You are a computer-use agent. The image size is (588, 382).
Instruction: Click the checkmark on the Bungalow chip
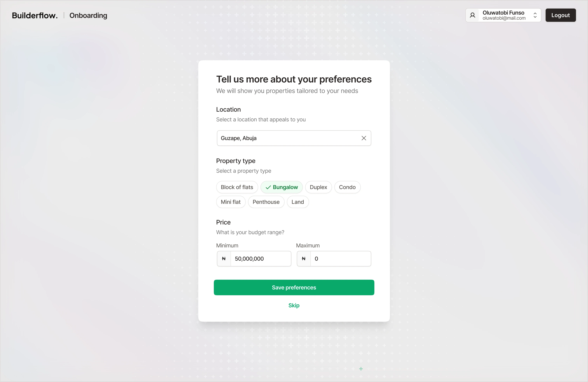click(x=268, y=187)
